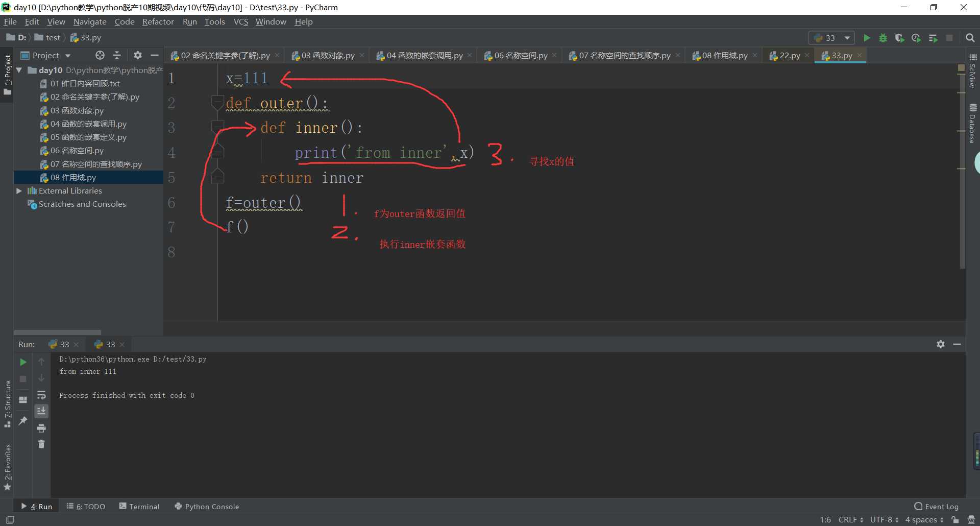Hide the Project panel with minus icon
Viewport: 980px width, 526px height.
pos(155,55)
